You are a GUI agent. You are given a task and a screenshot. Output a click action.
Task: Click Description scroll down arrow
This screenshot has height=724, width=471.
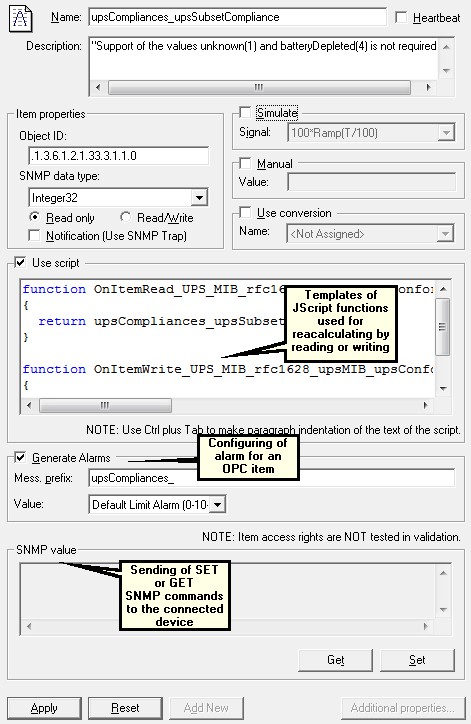[x=446, y=71]
